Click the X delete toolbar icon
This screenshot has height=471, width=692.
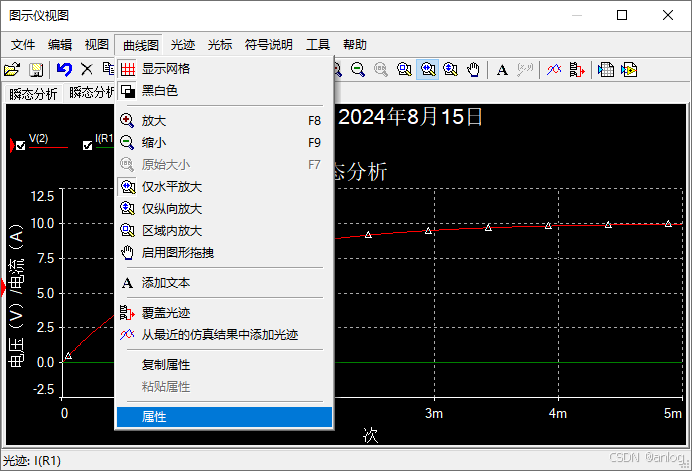[x=87, y=70]
